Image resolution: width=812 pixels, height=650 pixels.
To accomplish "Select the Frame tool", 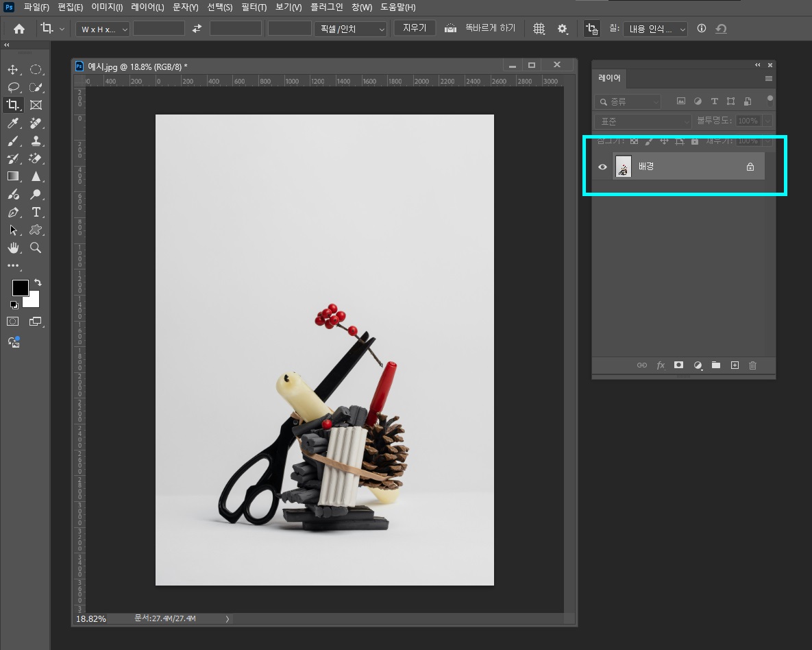I will click(x=36, y=105).
